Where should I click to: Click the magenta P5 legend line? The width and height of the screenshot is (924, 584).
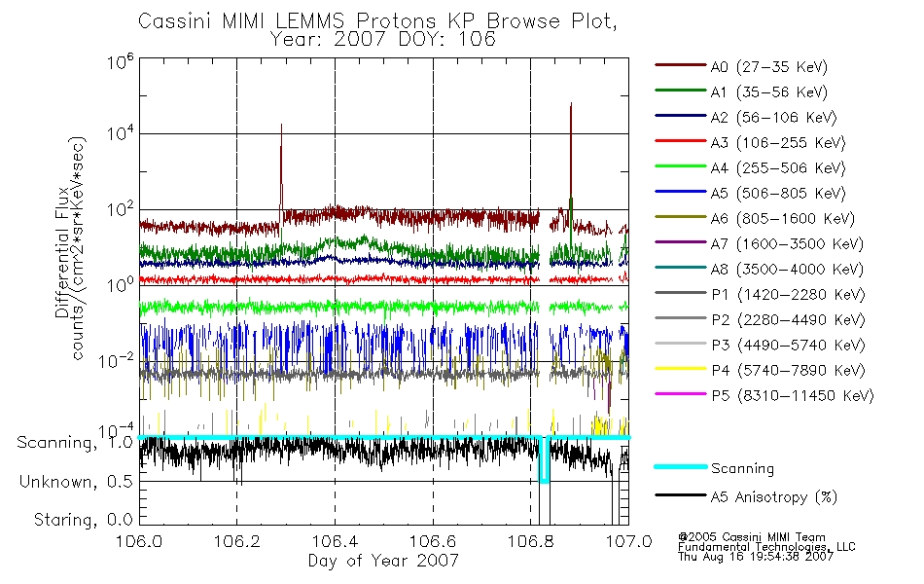[x=680, y=394]
